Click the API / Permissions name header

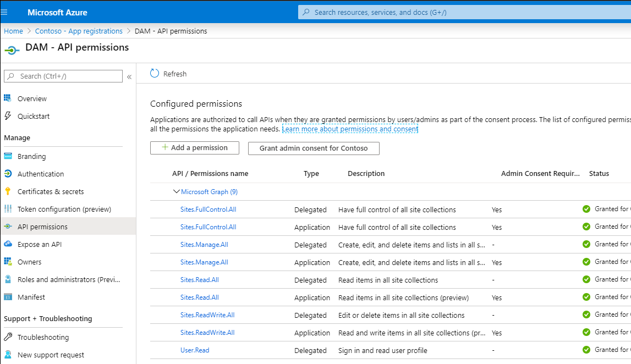(210, 173)
